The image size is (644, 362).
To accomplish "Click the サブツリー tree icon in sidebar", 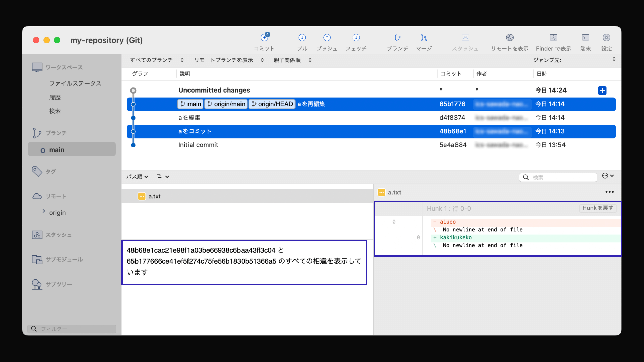I will pyautogui.click(x=37, y=284).
